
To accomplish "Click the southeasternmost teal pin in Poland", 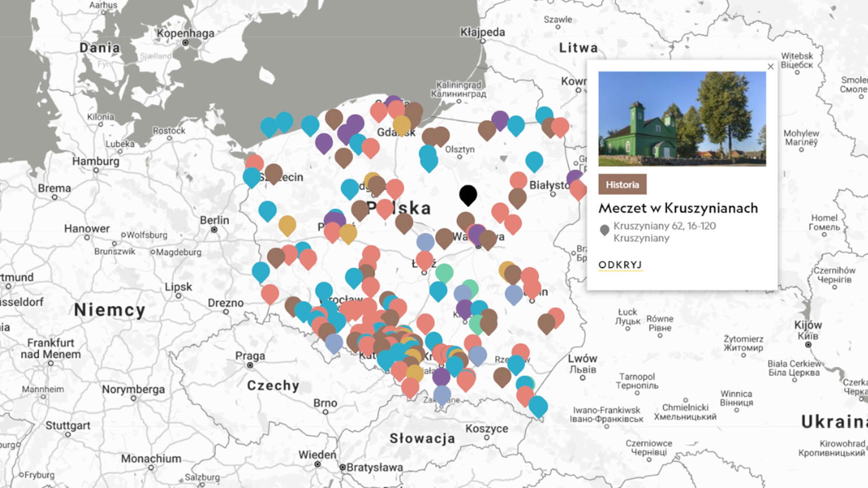I will 538,405.
